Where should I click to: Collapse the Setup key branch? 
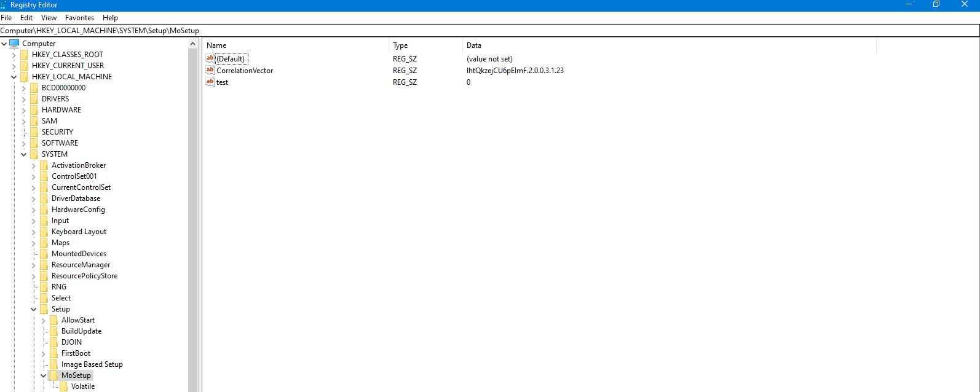pos(34,309)
